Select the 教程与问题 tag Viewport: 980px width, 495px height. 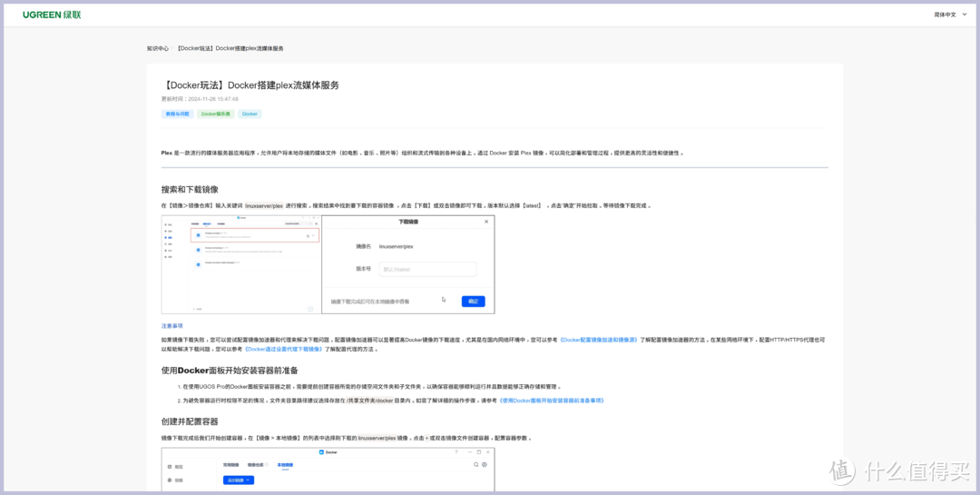[x=176, y=114]
